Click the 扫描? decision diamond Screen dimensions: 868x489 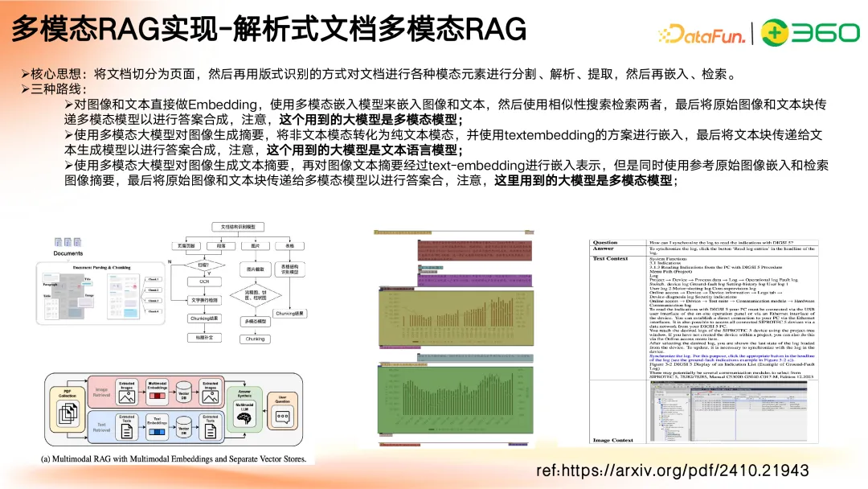tap(204, 265)
